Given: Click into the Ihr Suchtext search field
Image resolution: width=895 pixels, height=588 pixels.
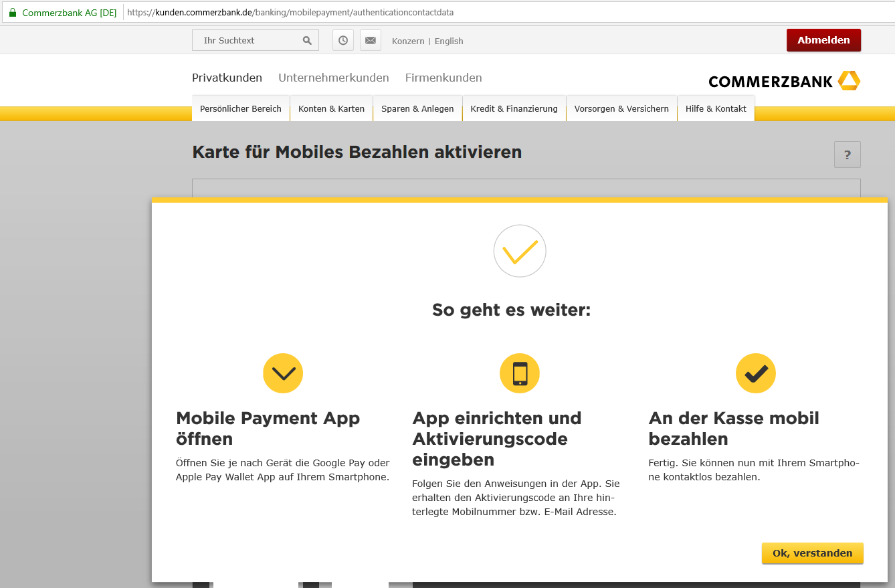Looking at the screenshot, I should tap(247, 41).
